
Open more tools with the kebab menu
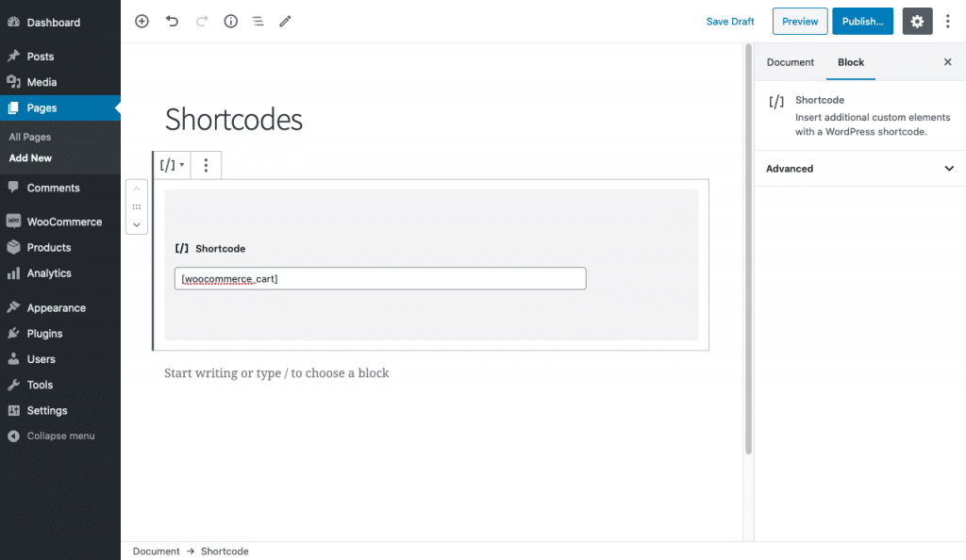pos(948,21)
